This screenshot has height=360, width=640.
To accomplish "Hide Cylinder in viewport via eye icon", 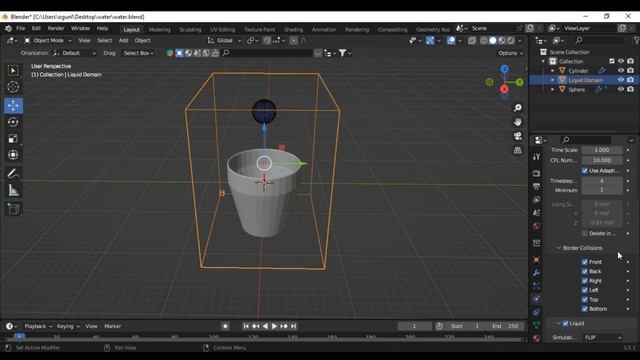I will click(x=621, y=71).
